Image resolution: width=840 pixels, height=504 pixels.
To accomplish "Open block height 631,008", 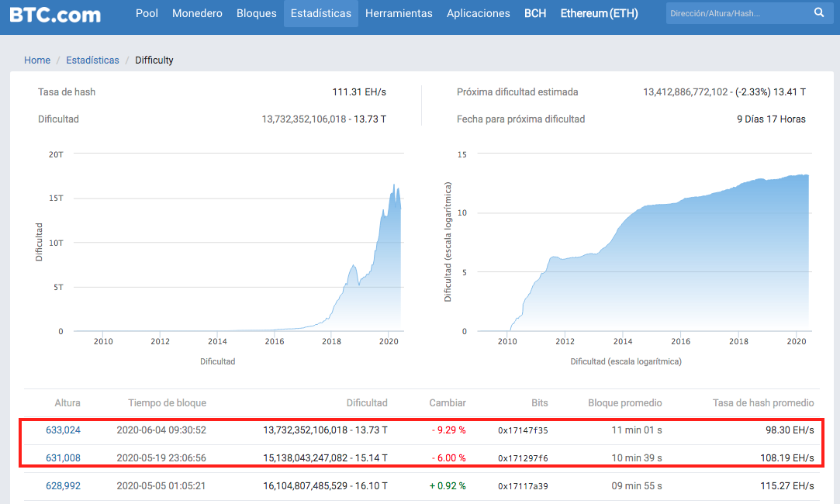I will [x=64, y=458].
